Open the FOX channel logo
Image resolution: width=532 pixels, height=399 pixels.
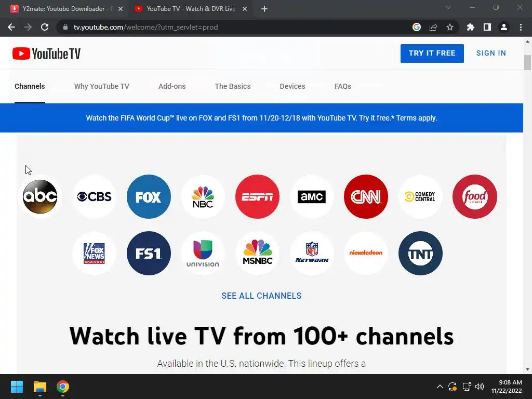tap(149, 197)
